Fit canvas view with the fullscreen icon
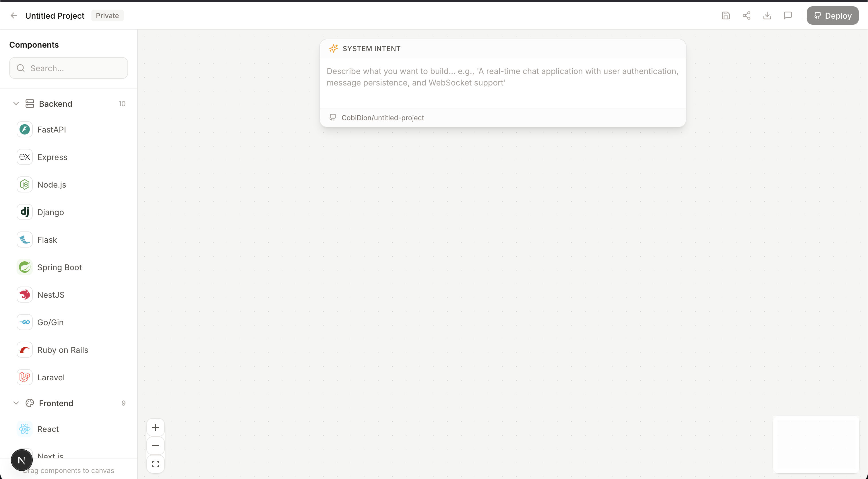 click(155, 464)
